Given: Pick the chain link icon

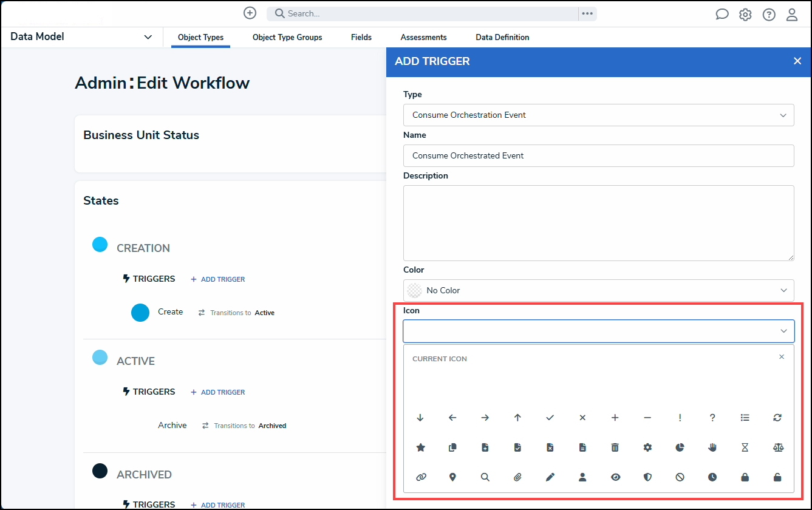Looking at the screenshot, I should (420, 477).
